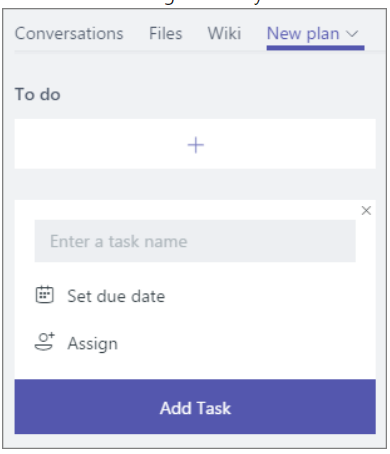Go to the Wiki tab
The height and width of the screenshot is (454, 390).
pos(224,34)
